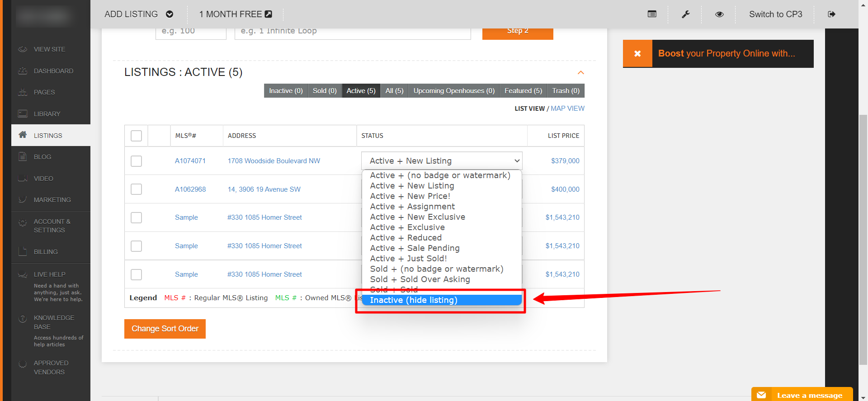Check the box for listing A1062968

click(x=136, y=189)
